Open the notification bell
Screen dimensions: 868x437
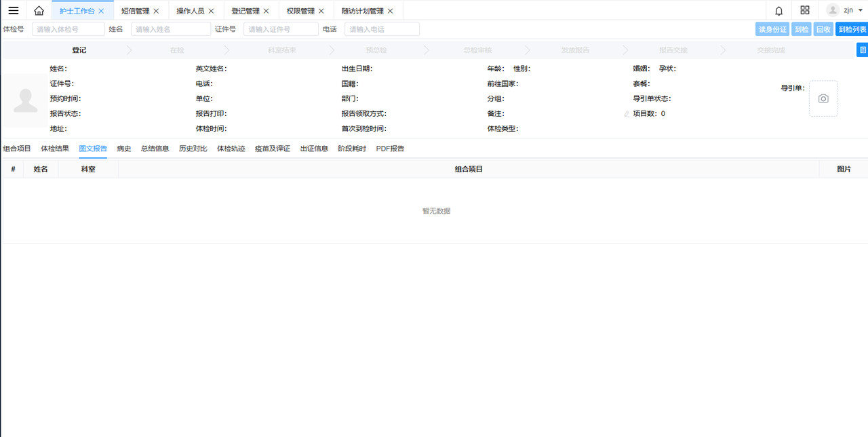point(779,10)
